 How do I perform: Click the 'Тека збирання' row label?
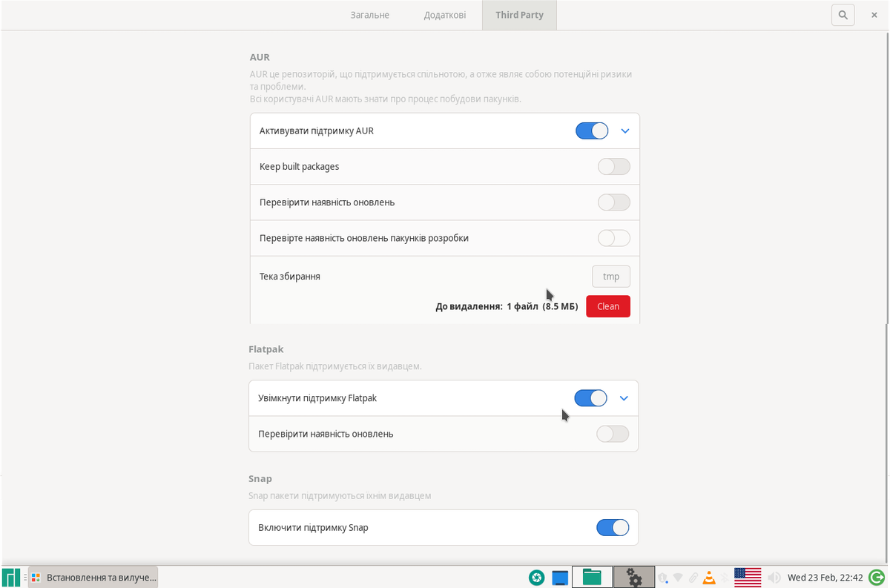pyautogui.click(x=290, y=277)
